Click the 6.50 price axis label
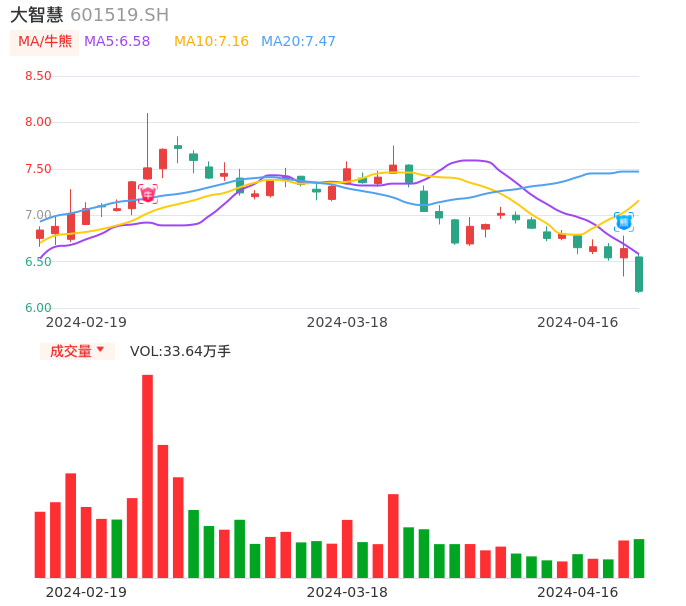 38,262
